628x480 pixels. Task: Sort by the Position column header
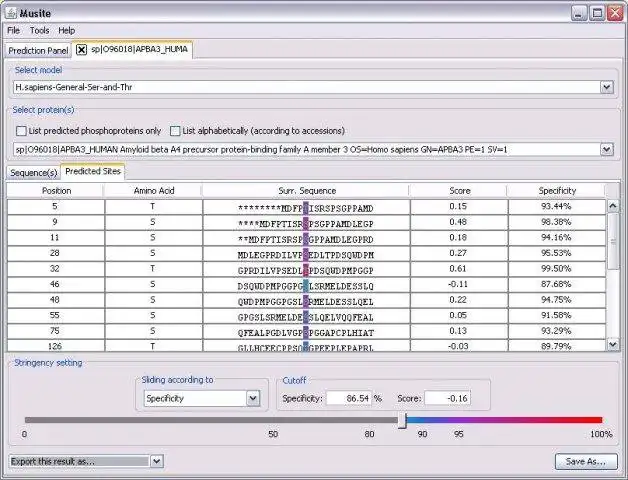tap(56, 191)
